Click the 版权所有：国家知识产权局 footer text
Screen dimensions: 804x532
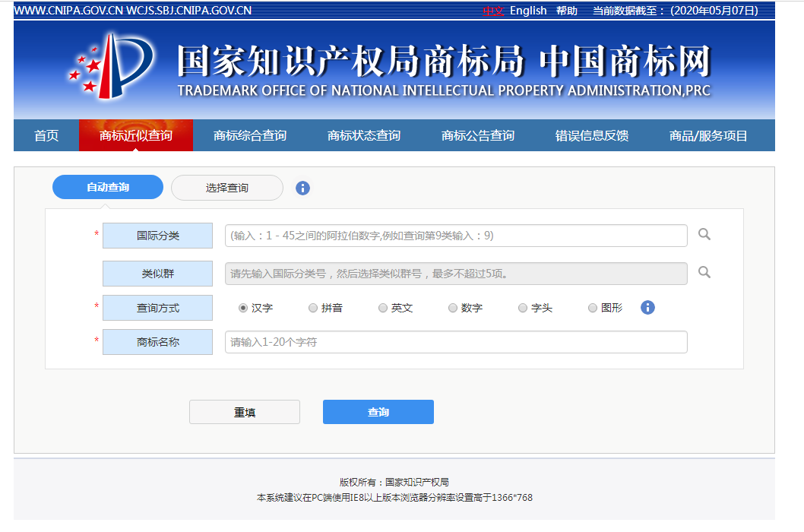click(x=394, y=483)
